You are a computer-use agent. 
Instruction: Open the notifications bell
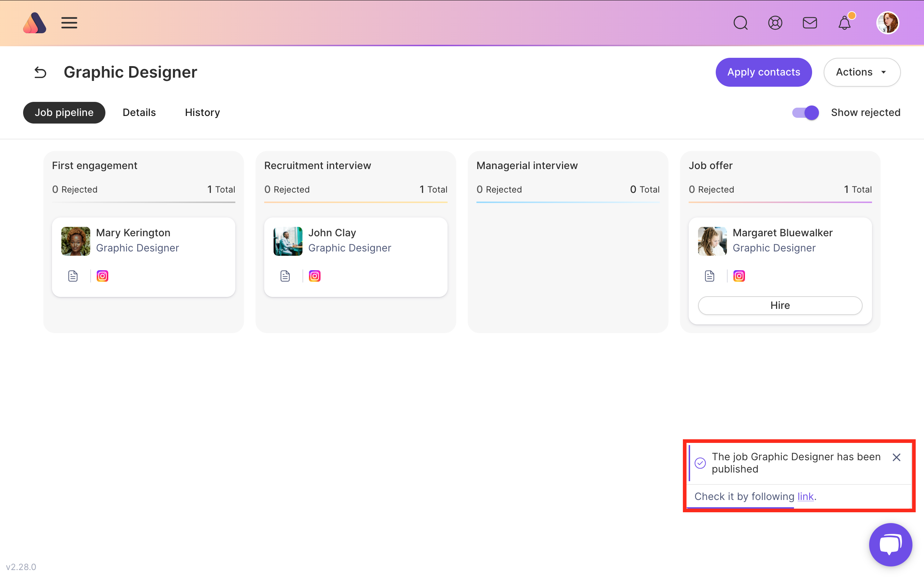coord(845,22)
